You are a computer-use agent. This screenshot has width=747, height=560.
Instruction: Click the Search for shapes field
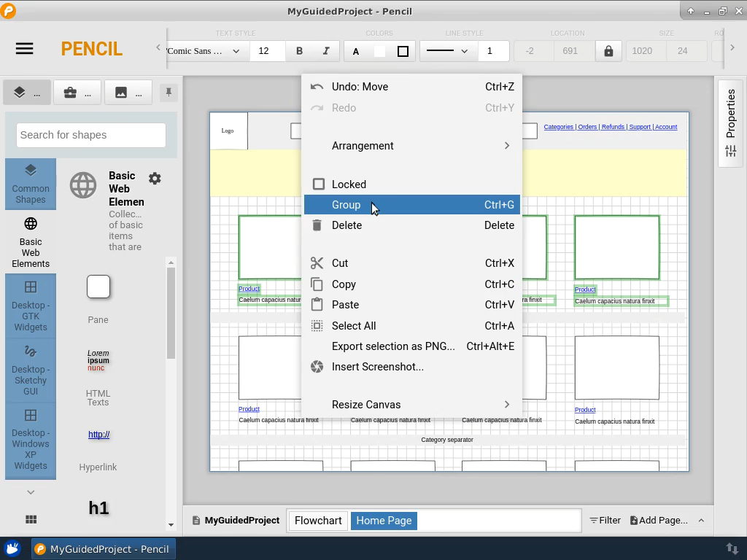pyautogui.click(x=91, y=135)
